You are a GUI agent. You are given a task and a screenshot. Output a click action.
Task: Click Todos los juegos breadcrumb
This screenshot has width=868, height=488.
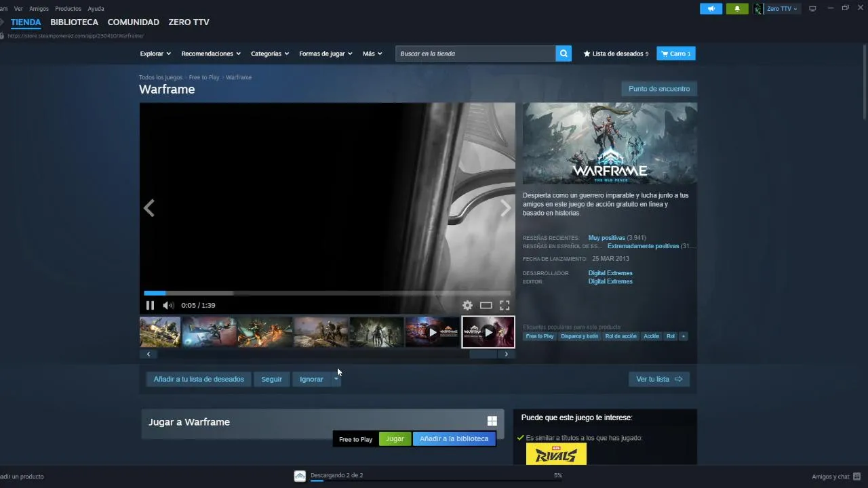161,77
